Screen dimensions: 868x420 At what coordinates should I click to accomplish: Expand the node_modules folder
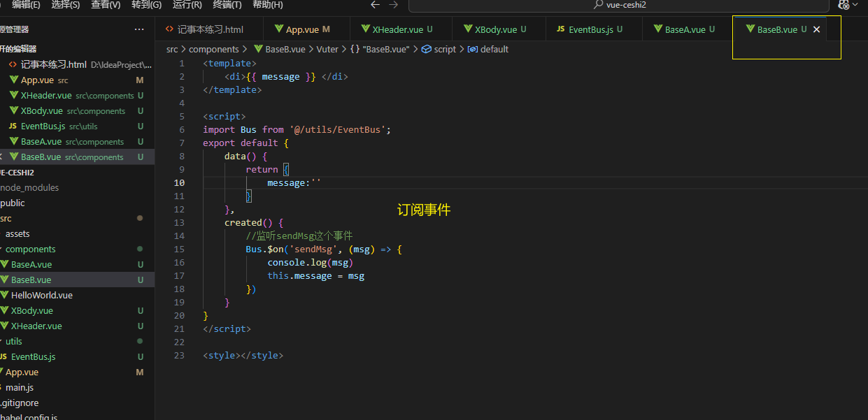click(x=77, y=187)
